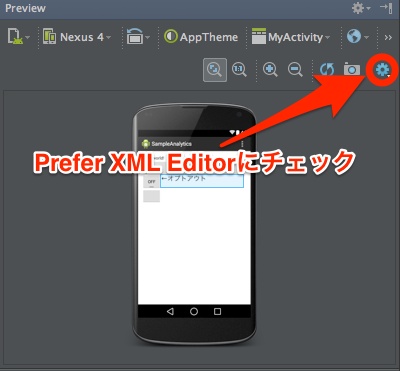Click the Android app icon in preview action bar
This screenshot has height=371, width=400.
145,144
